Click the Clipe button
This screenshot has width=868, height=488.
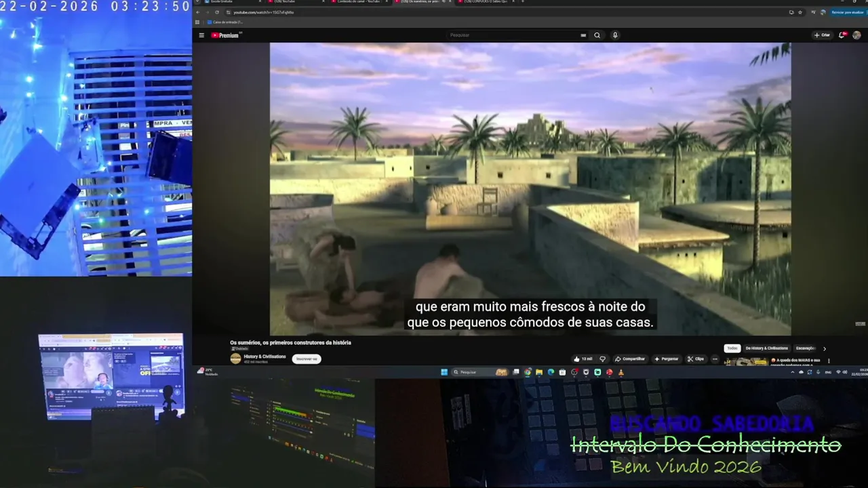[x=696, y=359]
